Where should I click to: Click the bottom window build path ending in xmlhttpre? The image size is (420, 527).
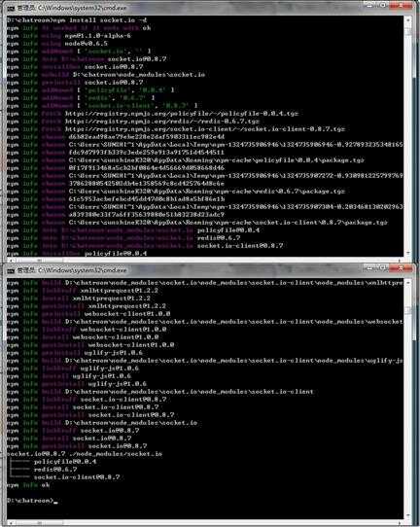(234, 283)
